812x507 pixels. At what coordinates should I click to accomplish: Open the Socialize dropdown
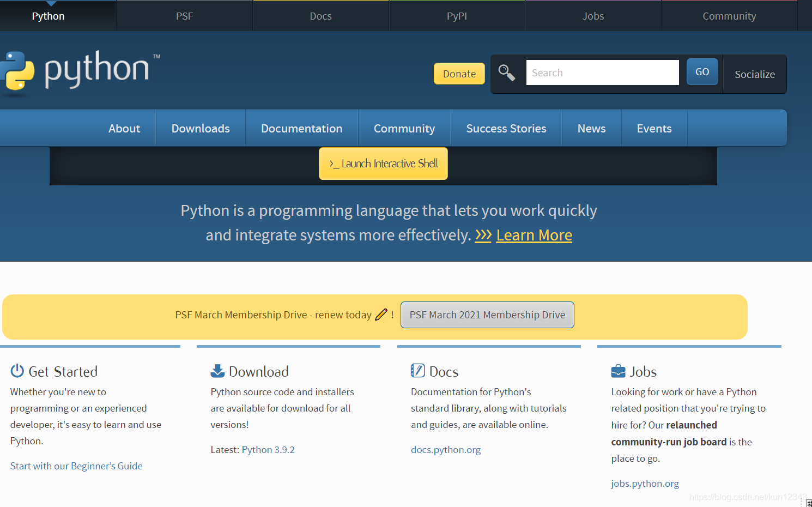tap(755, 74)
